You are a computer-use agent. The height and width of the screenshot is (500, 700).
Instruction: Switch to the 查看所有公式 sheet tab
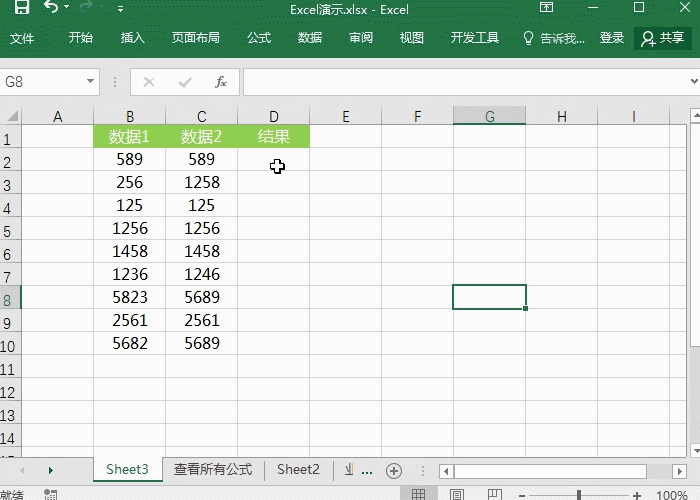click(x=213, y=469)
